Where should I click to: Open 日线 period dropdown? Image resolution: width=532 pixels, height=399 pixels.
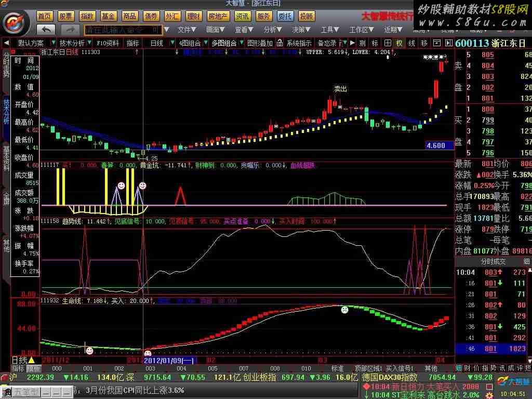[162, 43]
